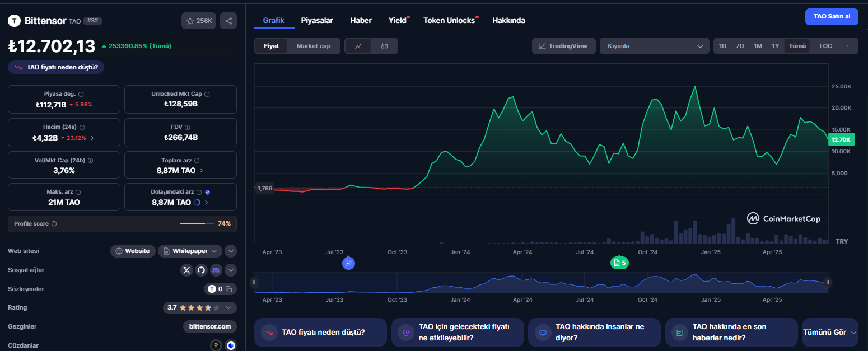Switch to the Piyasalar tab
This screenshot has width=868, height=351.
coord(317,20)
